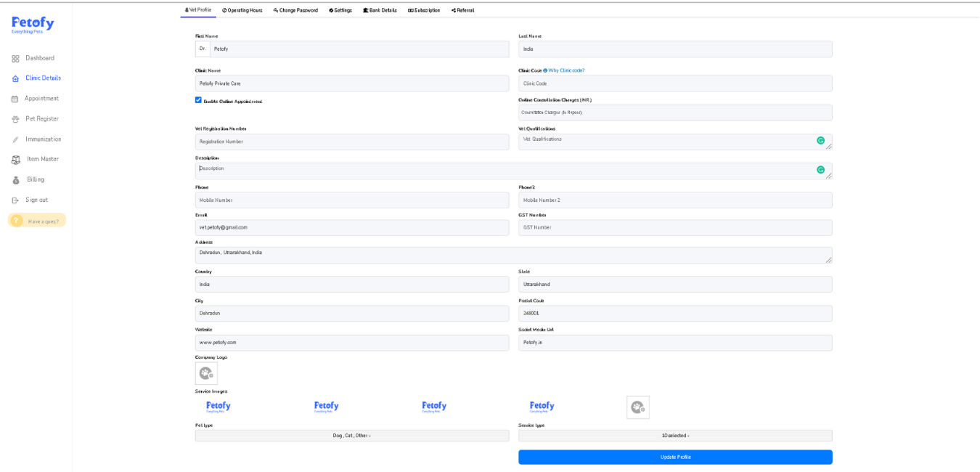Toggle Enable Online Appointment checkbox

(198, 100)
